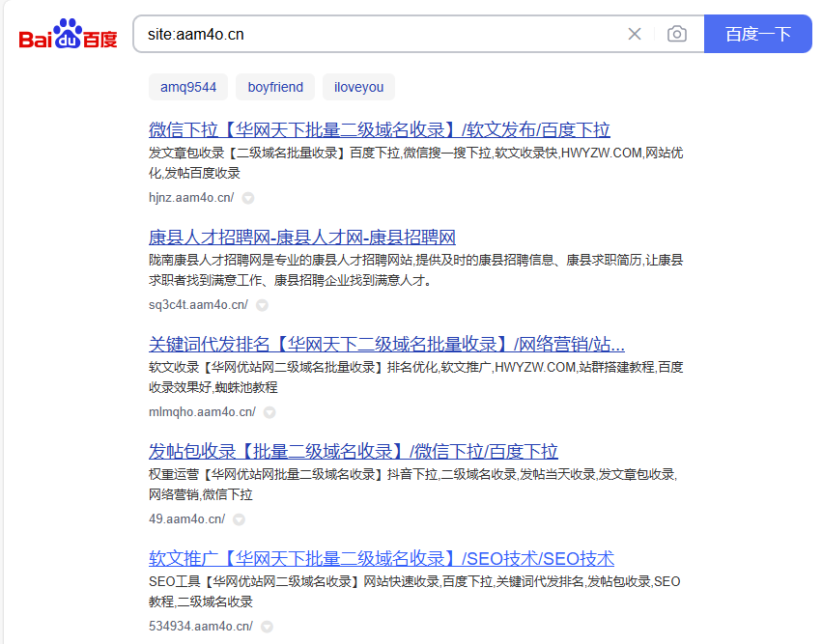
Task: Click the URL text mlmqho.aam4o.cn/
Action: [202, 412]
